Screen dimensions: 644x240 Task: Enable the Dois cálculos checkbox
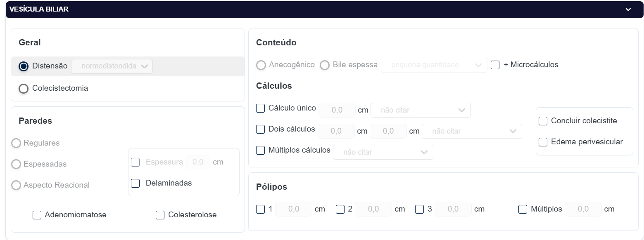[x=260, y=129]
